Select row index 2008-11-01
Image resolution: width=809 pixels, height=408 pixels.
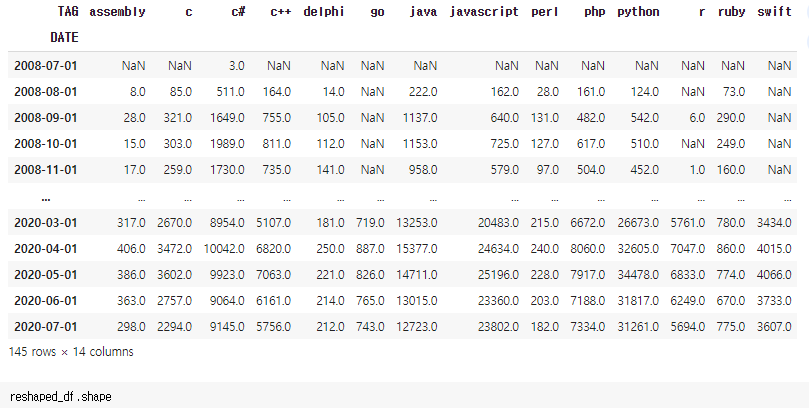tap(45, 170)
